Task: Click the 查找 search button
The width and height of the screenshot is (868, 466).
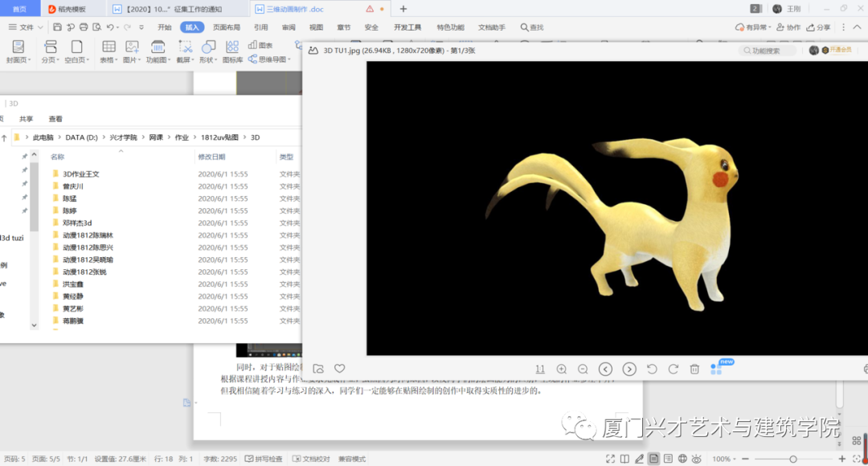Action: click(531, 27)
